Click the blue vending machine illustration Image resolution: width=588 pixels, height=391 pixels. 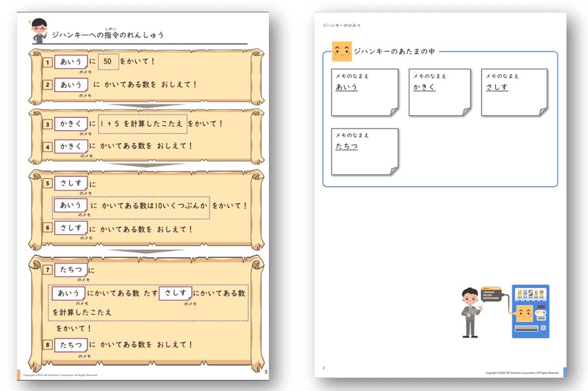click(530, 311)
